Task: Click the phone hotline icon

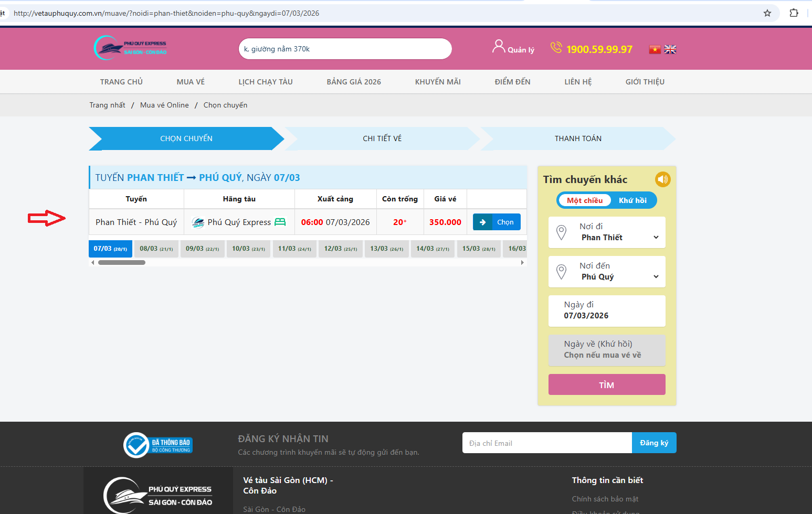Action: coord(556,48)
